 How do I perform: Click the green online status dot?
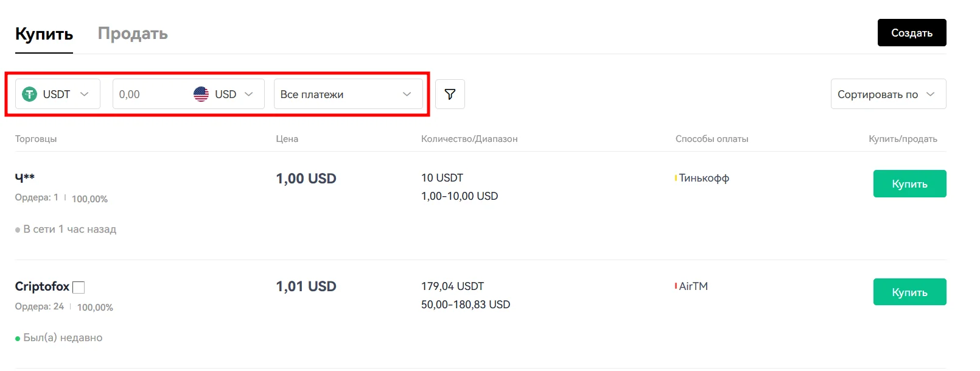(x=18, y=339)
